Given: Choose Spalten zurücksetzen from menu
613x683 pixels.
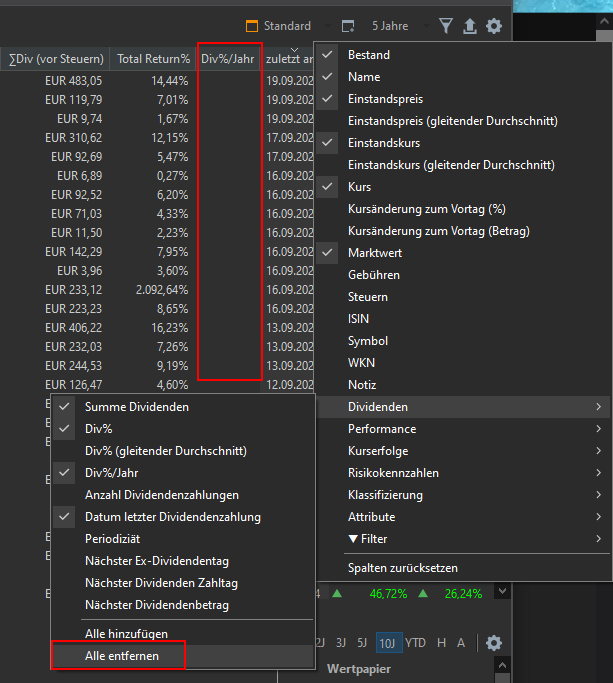Looking at the screenshot, I should 402,568.
